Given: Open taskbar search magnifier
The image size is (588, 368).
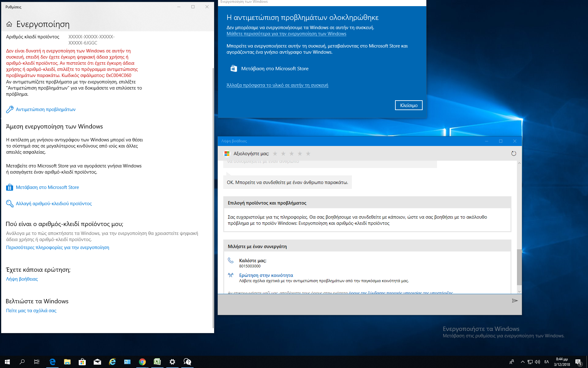Looking at the screenshot, I should (22, 362).
